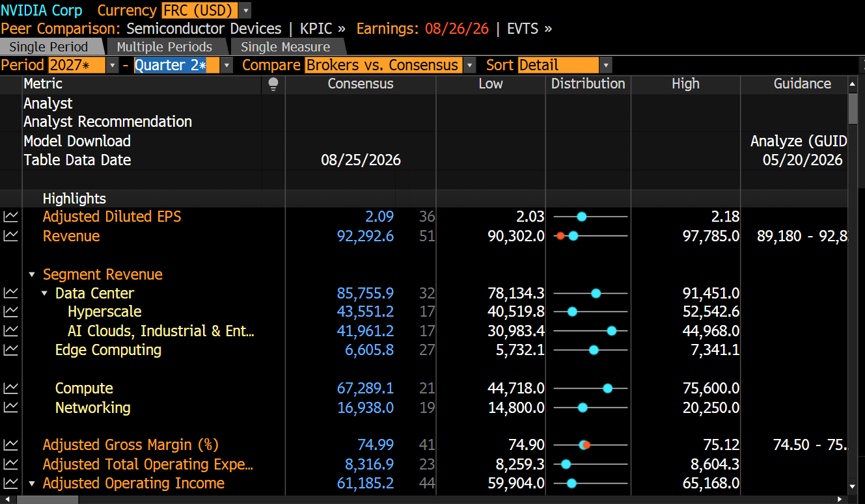865x504 pixels.
Task: Open the chart icon for Edge Computing
Action: [10, 350]
